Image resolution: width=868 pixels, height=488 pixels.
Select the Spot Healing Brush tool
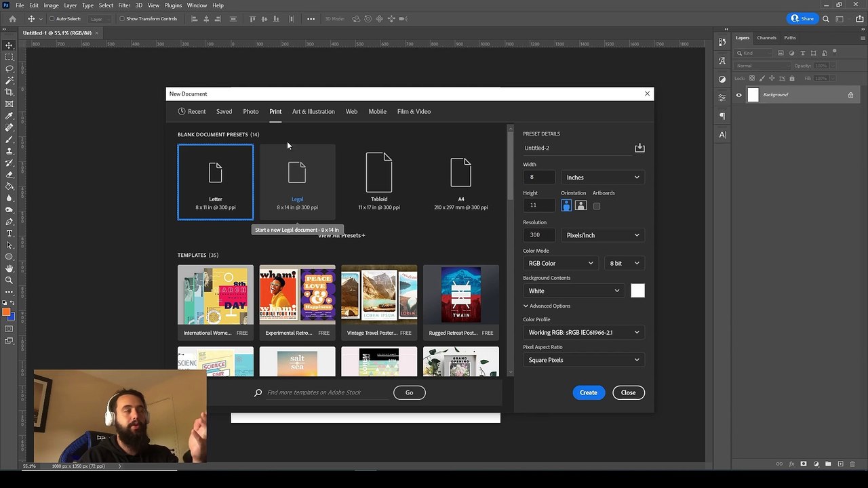coord(9,127)
